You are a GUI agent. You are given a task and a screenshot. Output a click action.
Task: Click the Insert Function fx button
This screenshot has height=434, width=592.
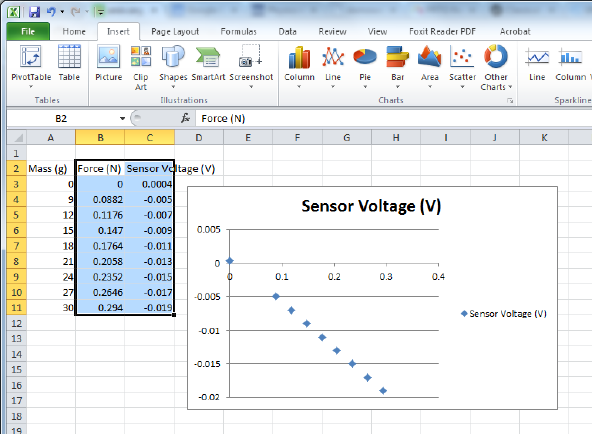coord(185,118)
